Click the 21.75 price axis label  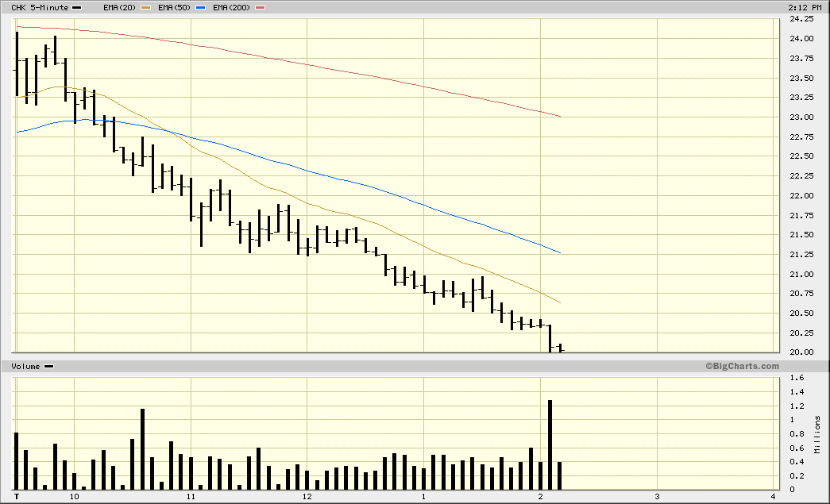(x=801, y=215)
